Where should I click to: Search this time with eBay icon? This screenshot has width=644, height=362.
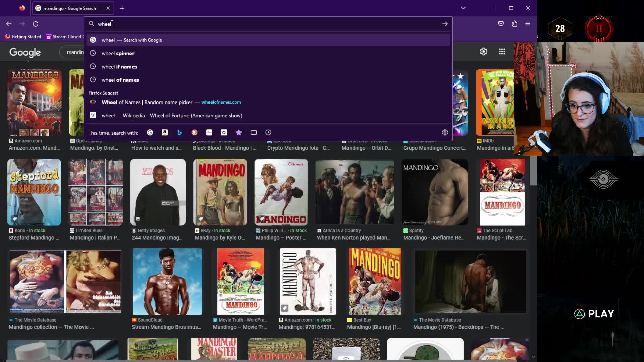pos(209,133)
